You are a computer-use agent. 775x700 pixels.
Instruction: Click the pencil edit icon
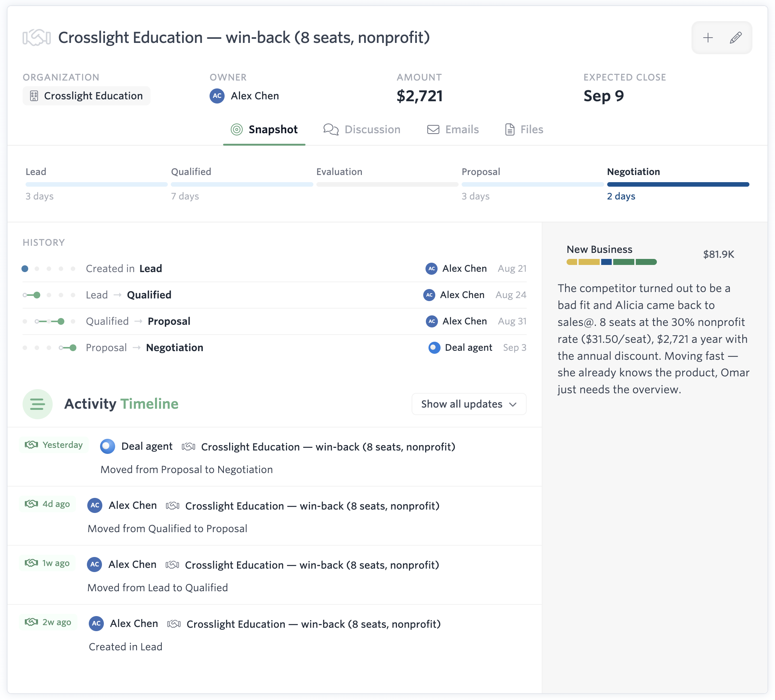736,38
